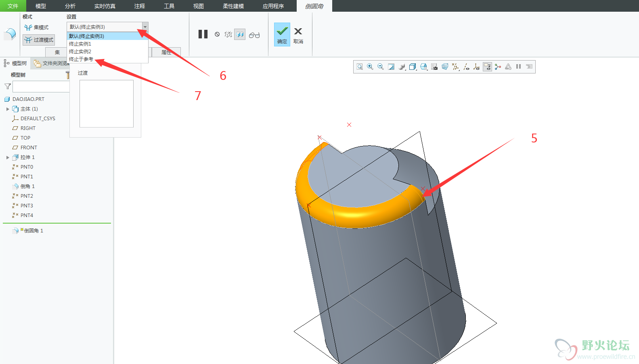Image resolution: width=639 pixels, height=364 pixels.
Task: Select 倒圆角 1 feature in tree
Action: 28,231
